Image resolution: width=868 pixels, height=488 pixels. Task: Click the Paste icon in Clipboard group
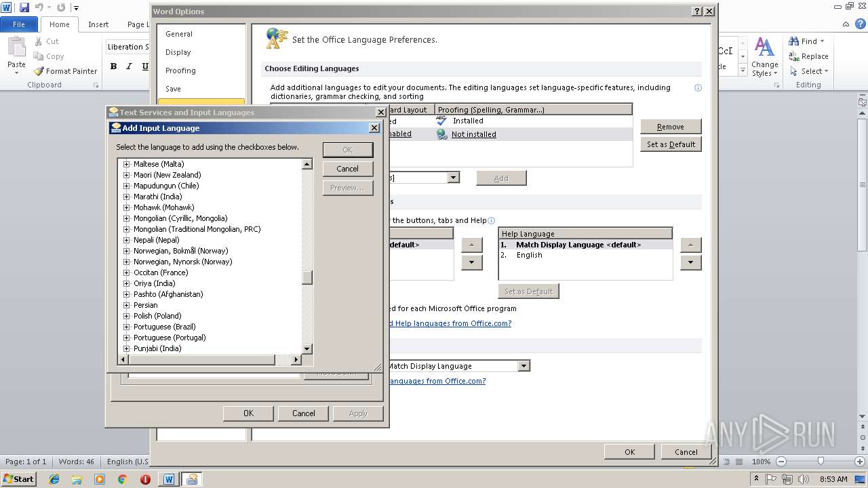click(16, 48)
